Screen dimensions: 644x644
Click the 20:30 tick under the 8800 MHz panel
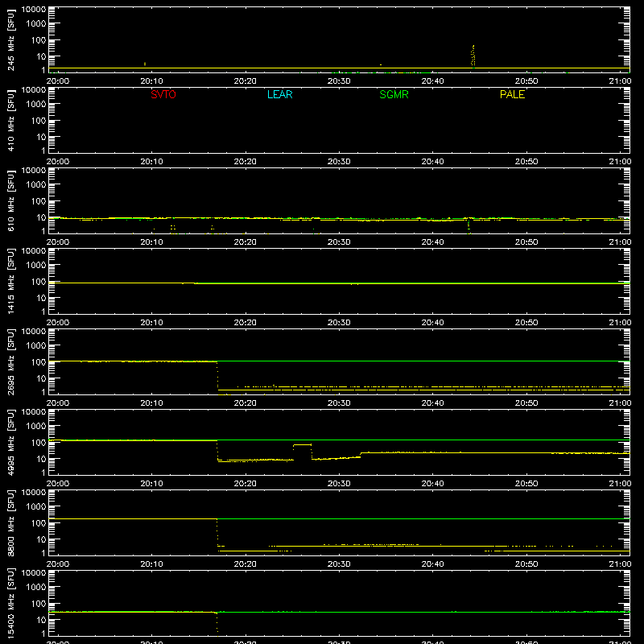(x=339, y=564)
